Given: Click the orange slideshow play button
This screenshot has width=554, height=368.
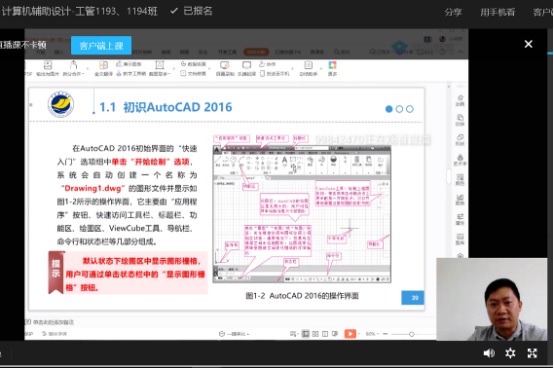Looking at the screenshot, I should [350, 334].
